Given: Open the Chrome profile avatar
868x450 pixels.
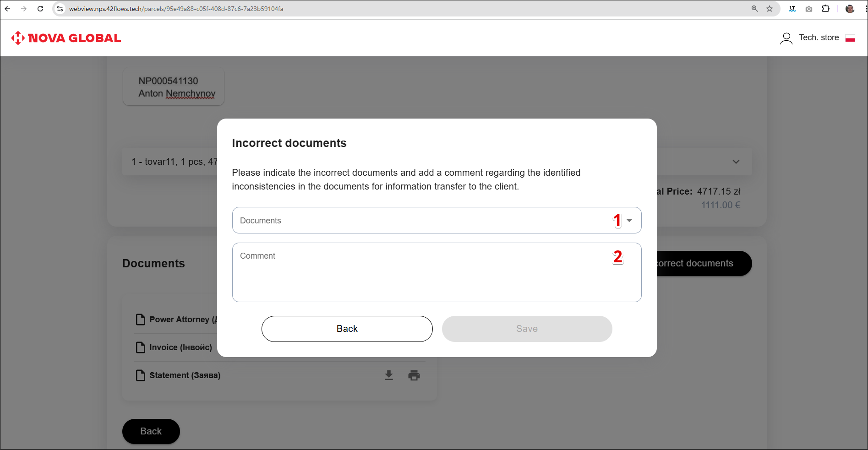Looking at the screenshot, I should (x=850, y=9).
